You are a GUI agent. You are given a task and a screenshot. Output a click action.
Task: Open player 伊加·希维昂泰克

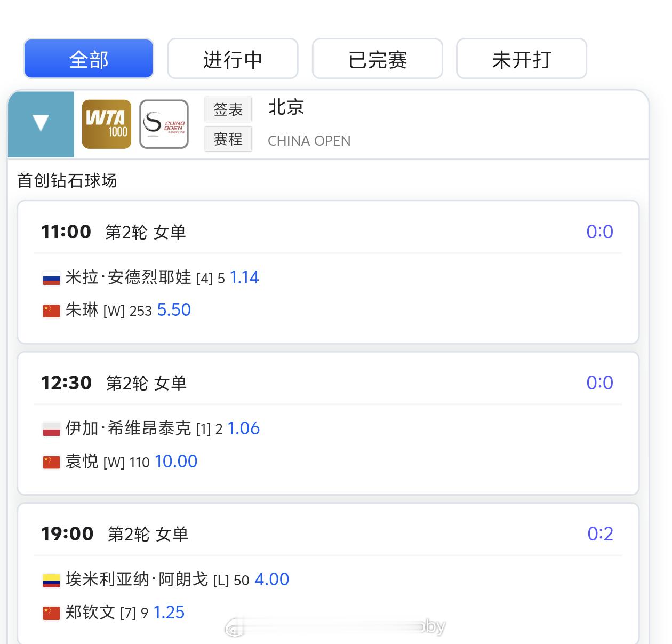pos(128,428)
